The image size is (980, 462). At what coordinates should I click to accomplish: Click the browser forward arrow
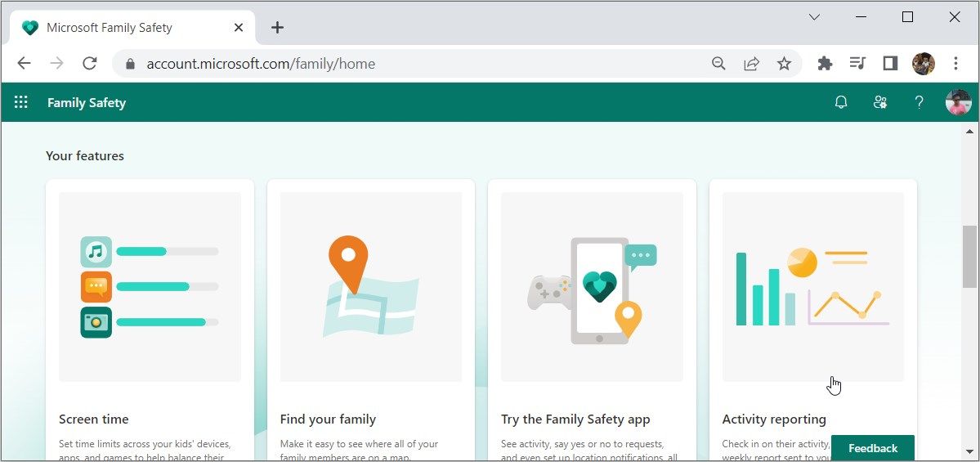point(57,63)
